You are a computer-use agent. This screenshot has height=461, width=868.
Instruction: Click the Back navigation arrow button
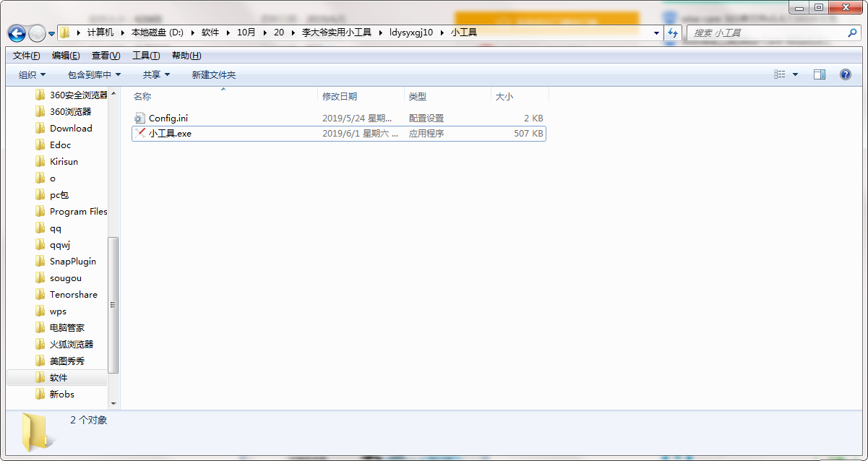coord(17,33)
